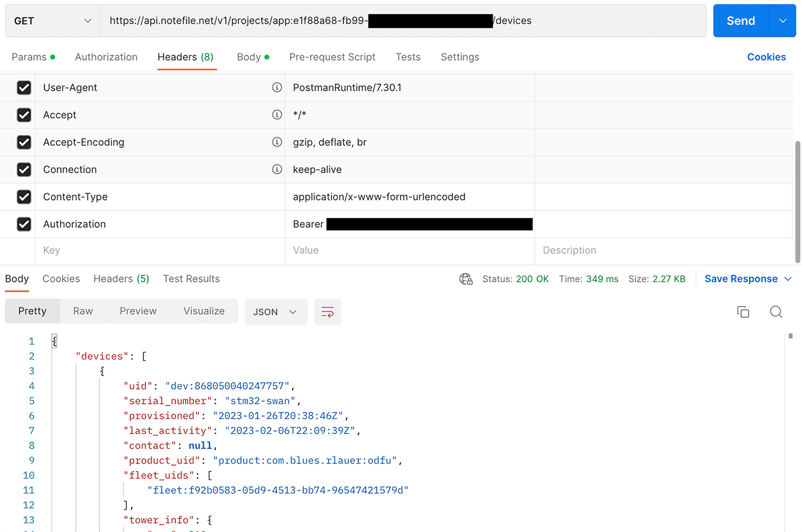Click the Time 349 ms indicator
This screenshot has height=532, width=802.
[x=588, y=279]
